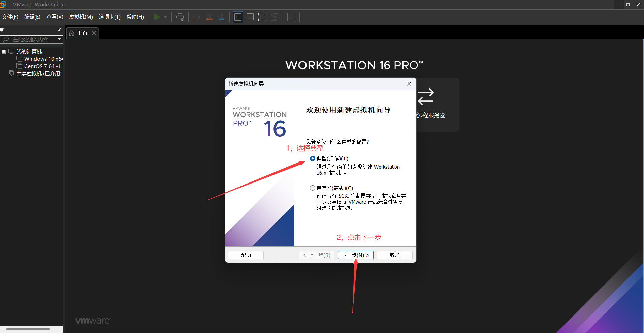This screenshot has height=333, width=644.
Task: Click the VMware Workstation title bar logo
Action: (3, 4)
